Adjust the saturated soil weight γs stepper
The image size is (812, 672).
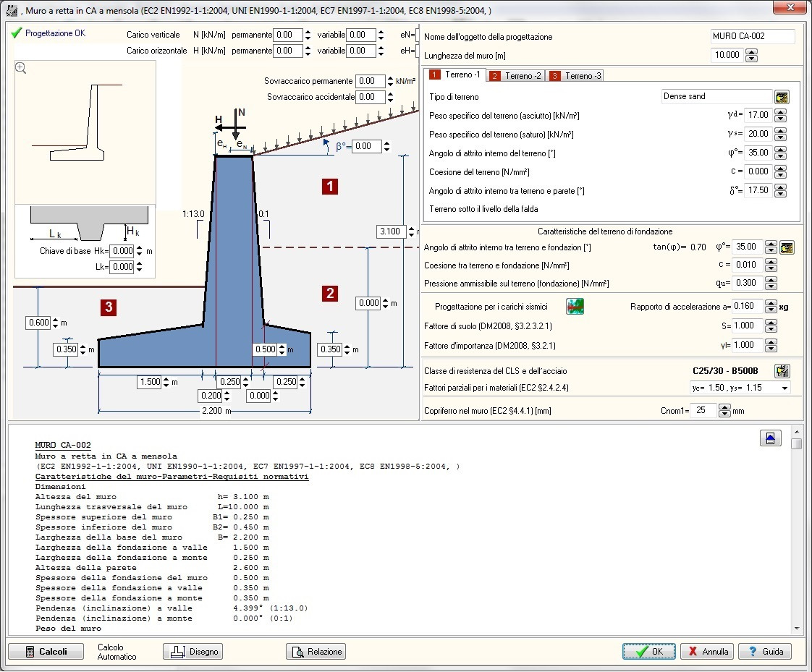(780, 134)
